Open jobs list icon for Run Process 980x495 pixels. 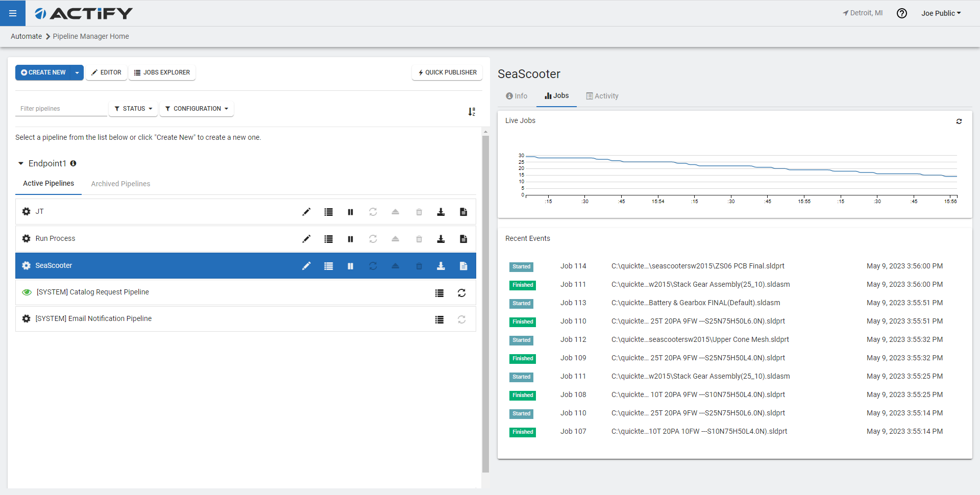tap(328, 239)
